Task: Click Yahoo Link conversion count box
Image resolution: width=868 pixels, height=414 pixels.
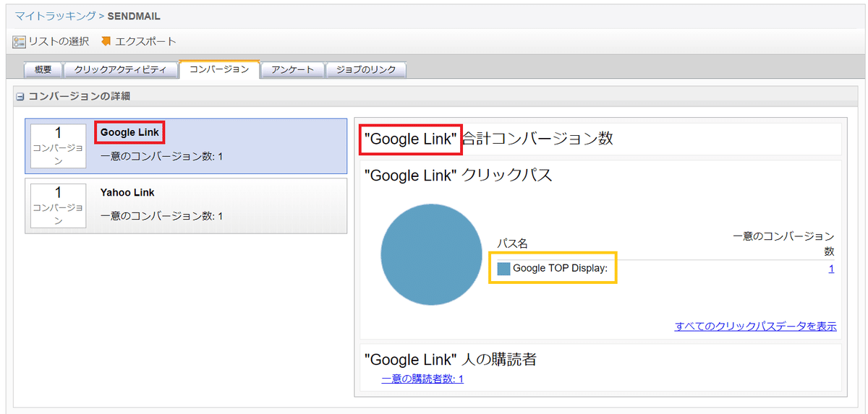Action: [58, 205]
